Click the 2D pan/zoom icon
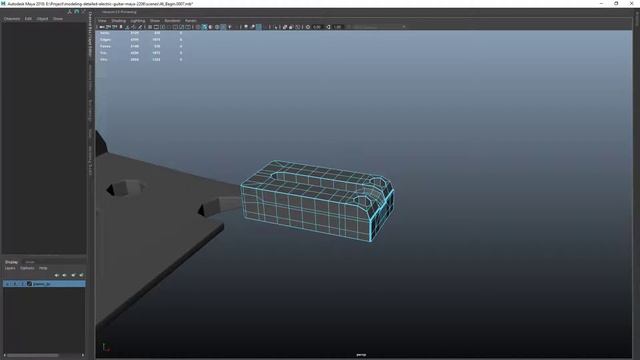The height and width of the screenshot is (360, 640). 133,27
